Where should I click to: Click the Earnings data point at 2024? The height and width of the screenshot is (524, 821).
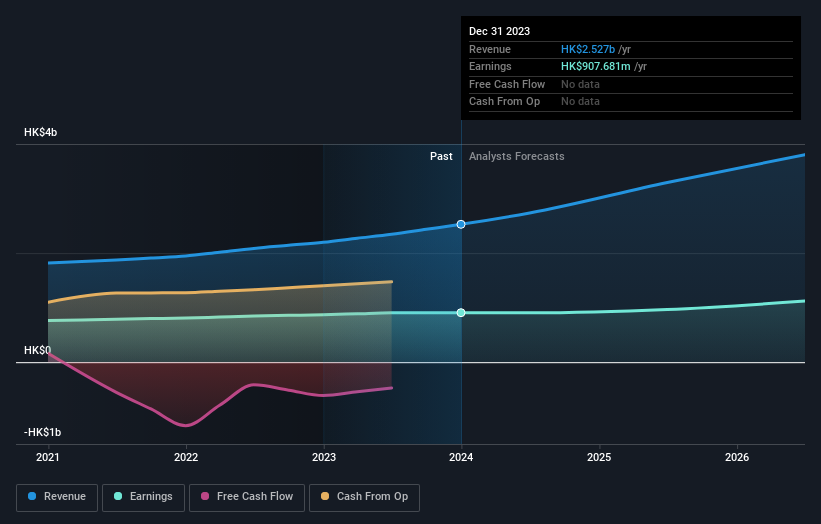click(x=461, y=313)
